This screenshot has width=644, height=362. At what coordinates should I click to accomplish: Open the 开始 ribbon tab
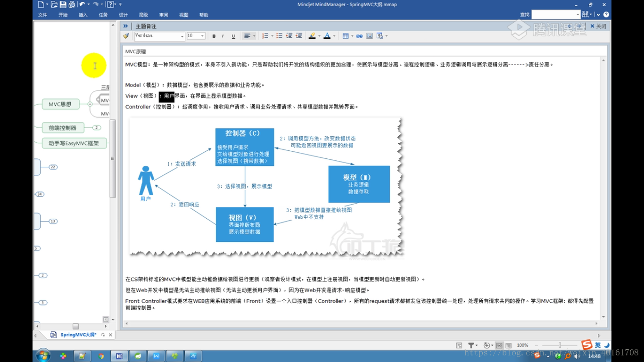click(x=63, y=15)
